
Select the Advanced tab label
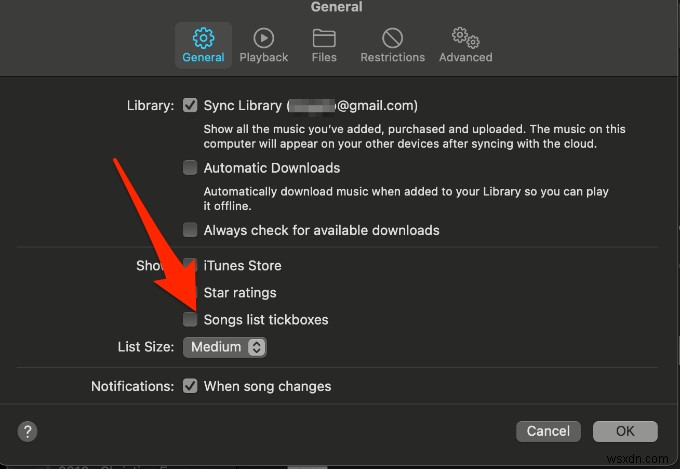point(465,58)
